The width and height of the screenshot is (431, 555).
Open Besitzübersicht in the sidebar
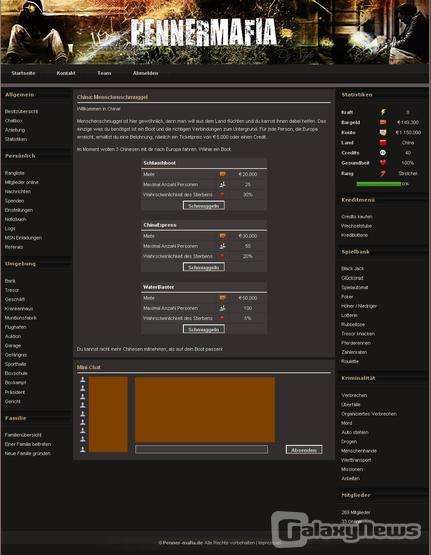(21, 111)
